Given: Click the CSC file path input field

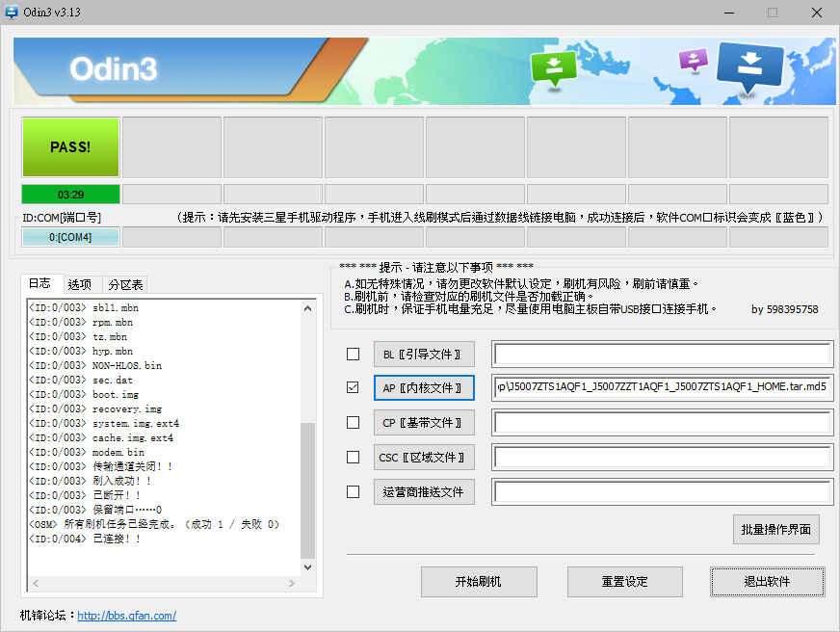Looking at the screenshot, I should (663, 457).
